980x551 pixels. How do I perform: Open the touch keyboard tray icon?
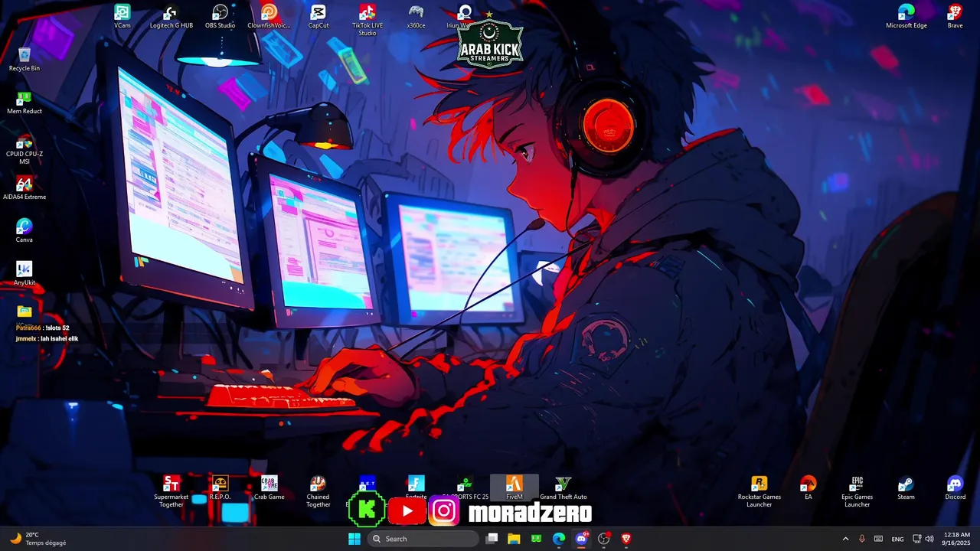[x=878, y=539]
